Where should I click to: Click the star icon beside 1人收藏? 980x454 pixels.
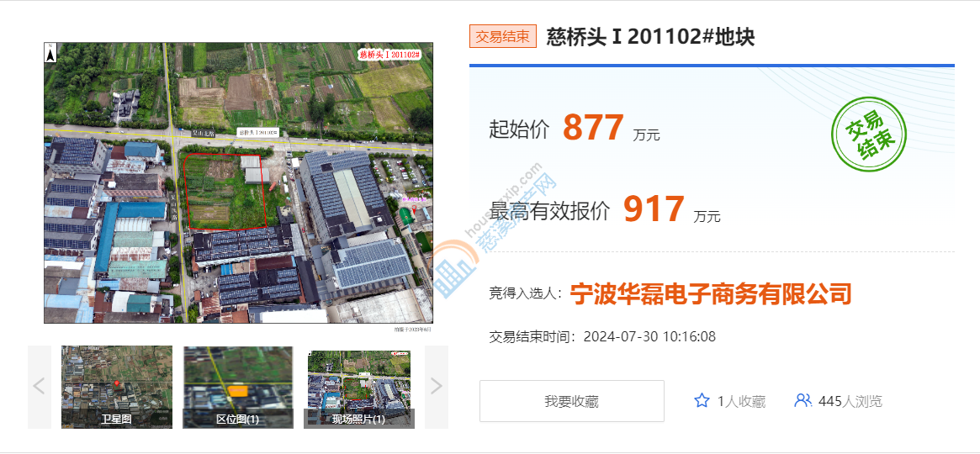(702, 401)
